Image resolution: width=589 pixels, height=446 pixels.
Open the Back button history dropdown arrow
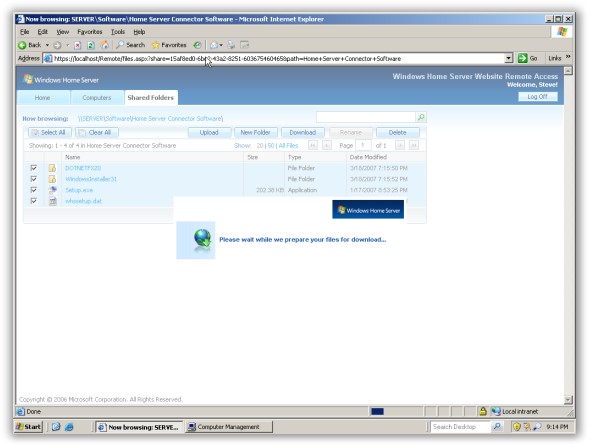point(47,45)
